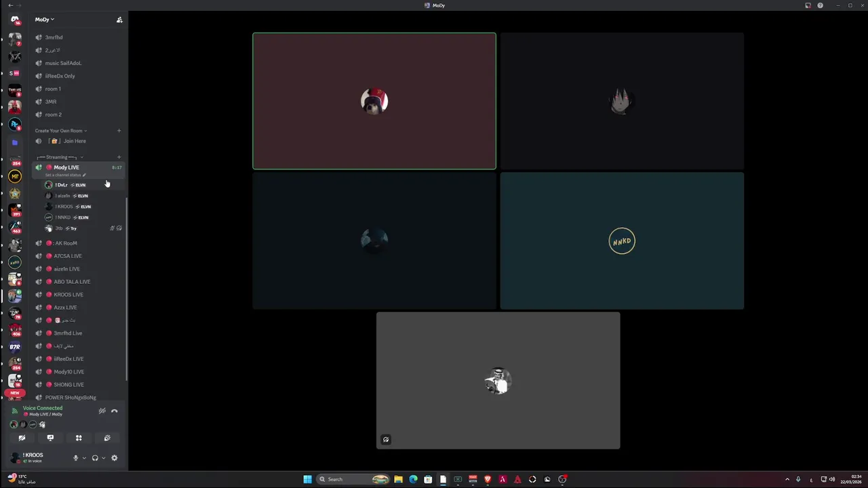Select user ! NNKD in voice list
868x488 pixels.
click(x=83, y=218)
